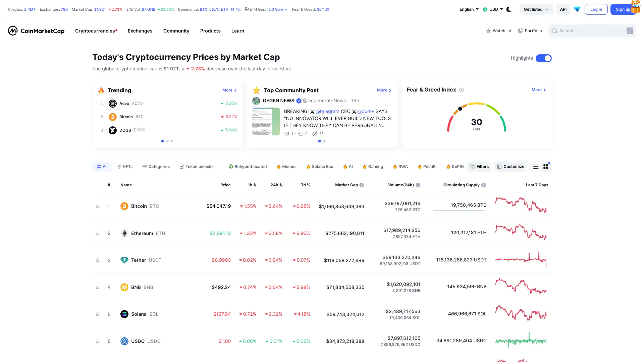Click the diamond rewards icon
Screen dimensions: 644x362
coord(577,9)
